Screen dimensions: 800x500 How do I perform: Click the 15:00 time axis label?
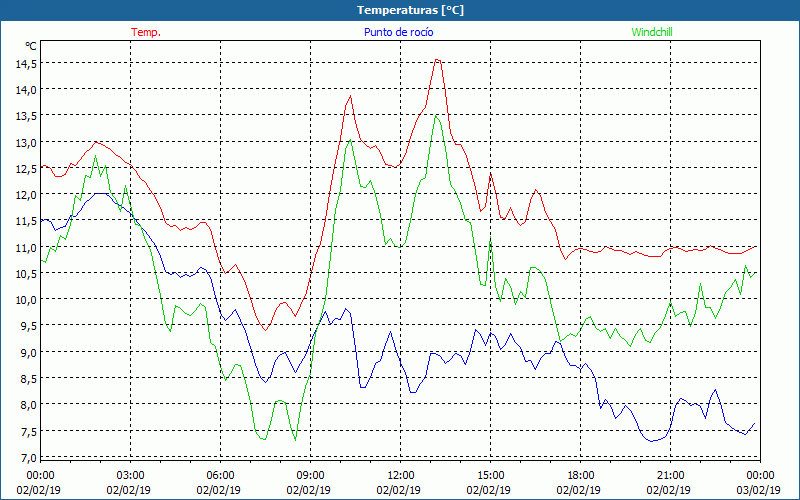(x=491, y=475)
